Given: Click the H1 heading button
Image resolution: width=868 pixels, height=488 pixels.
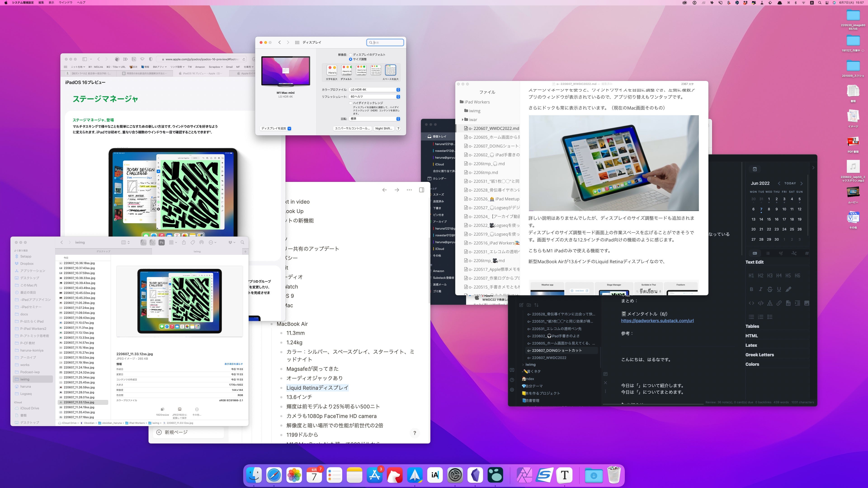Looking at the screenshot, I should click(751, 275).
